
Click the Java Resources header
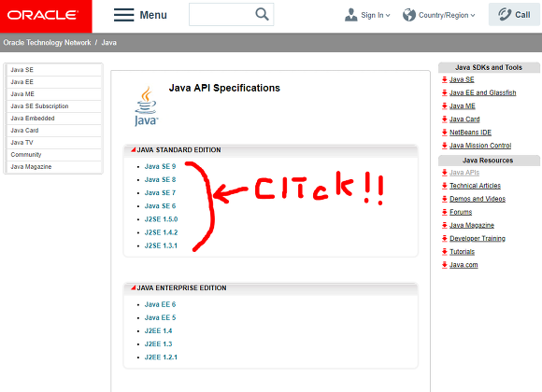point(488,161)
